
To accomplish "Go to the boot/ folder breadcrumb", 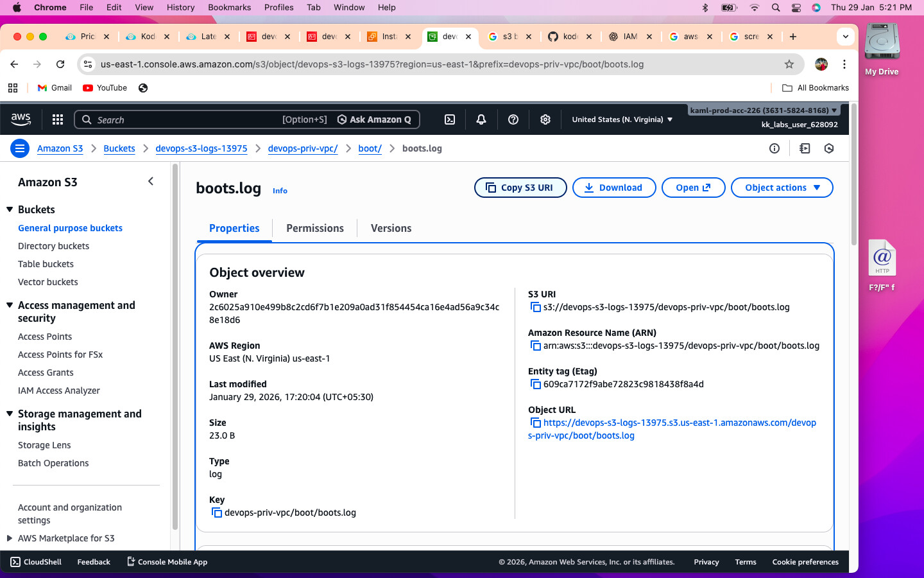I will point(370,148).
